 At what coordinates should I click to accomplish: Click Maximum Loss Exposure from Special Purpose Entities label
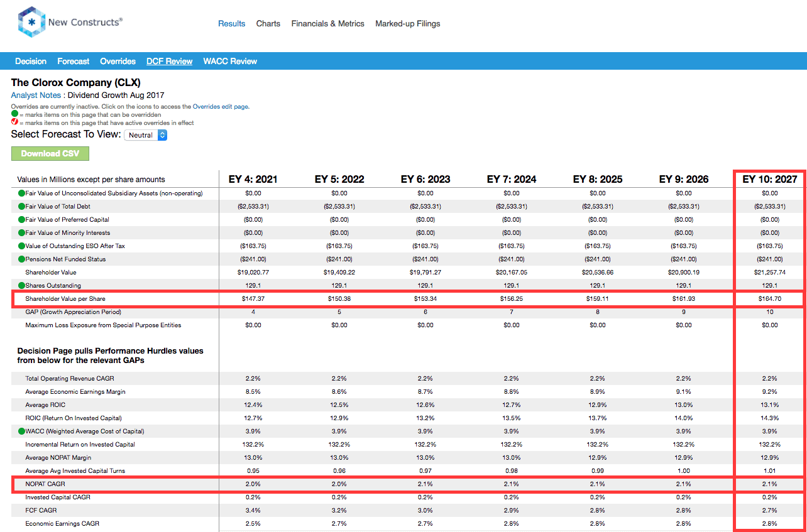coord(103,325)
